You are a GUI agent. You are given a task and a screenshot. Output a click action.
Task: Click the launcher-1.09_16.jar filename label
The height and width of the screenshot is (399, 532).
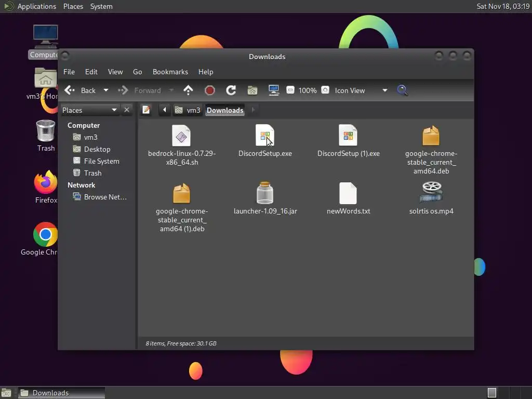point(265,211)
